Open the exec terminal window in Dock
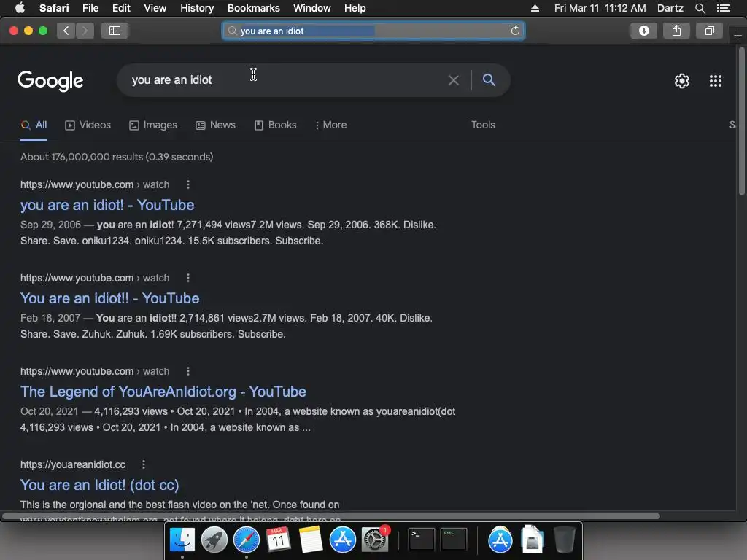Image resolution: width=747 pixels, height=560 pixels. 454,540
